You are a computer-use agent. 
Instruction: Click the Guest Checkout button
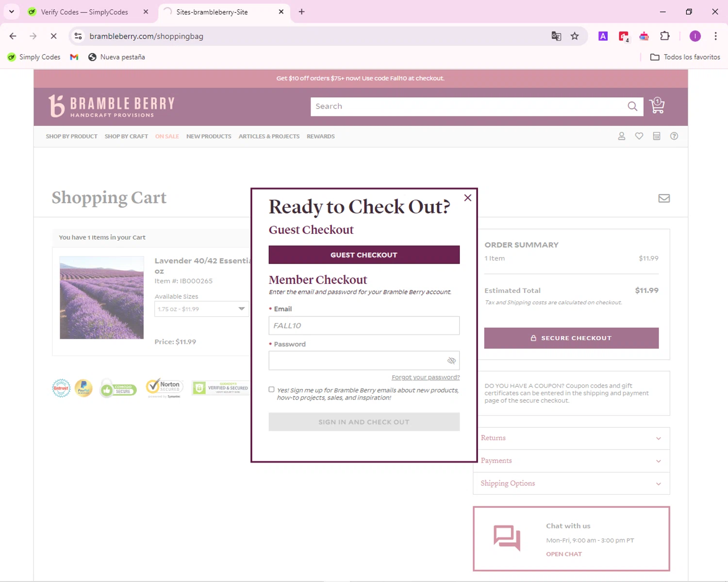(x=364, y=255)
